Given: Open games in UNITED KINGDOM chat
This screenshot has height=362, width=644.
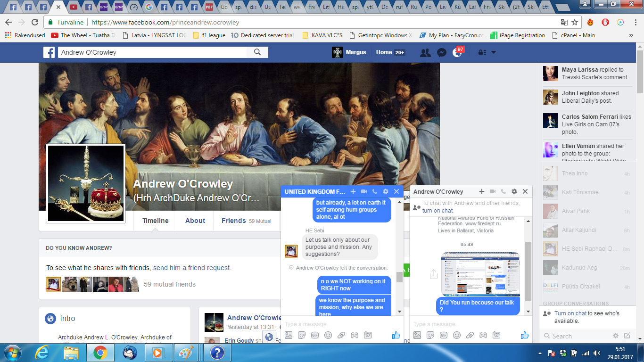Looking at the screenshot, I should point(355,335).
